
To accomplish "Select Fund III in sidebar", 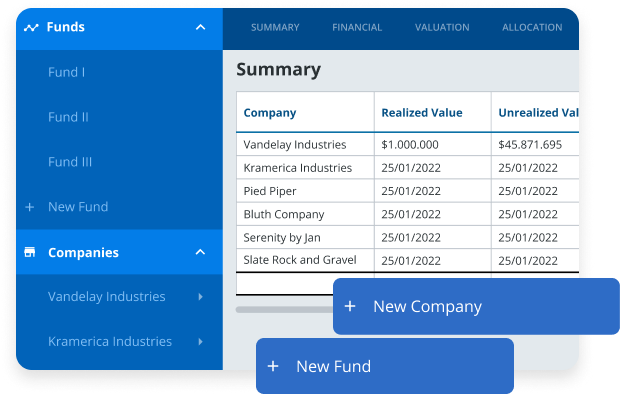I will pos(70,162).
